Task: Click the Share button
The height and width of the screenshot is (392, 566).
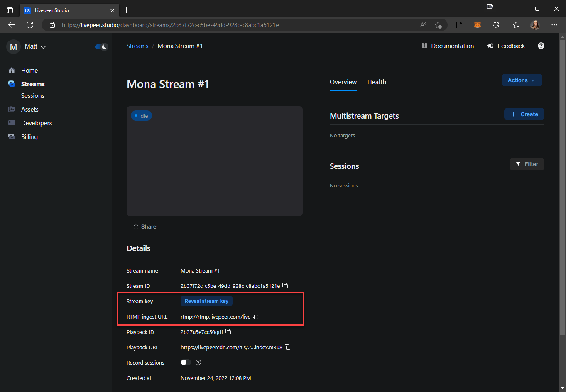Action: coord(145,226)
